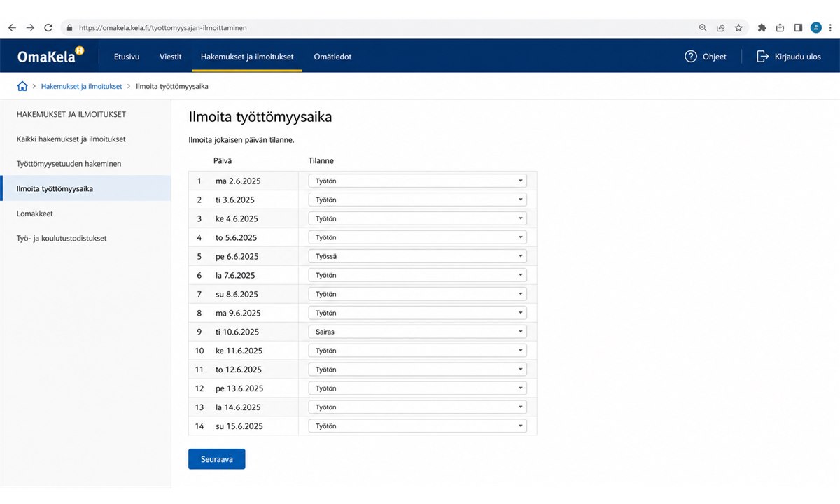The width and height of the screenshot is (840, 504).
Task: Click the Kirjaudu ulos logout icon
Action: tap(762, 57)
